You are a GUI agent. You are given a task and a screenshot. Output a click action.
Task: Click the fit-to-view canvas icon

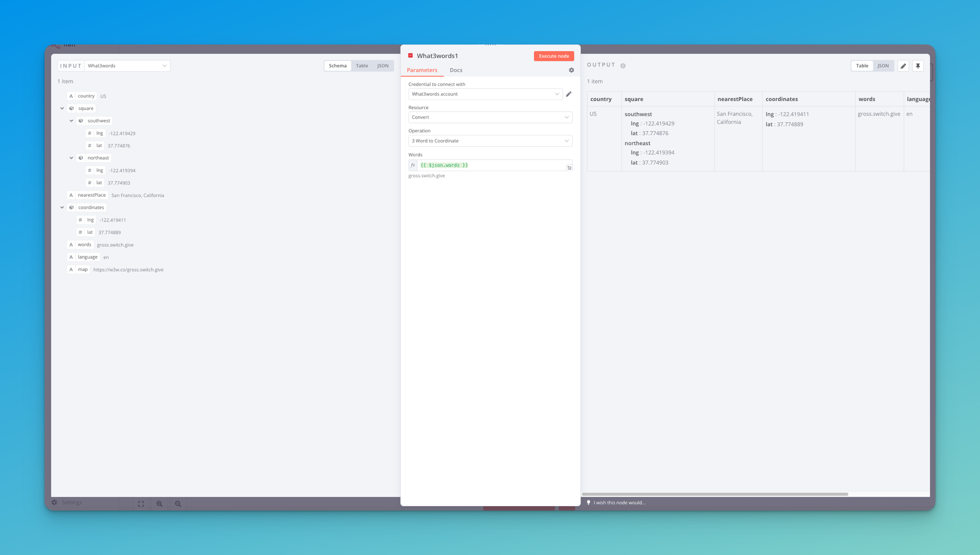click(141, 504)
